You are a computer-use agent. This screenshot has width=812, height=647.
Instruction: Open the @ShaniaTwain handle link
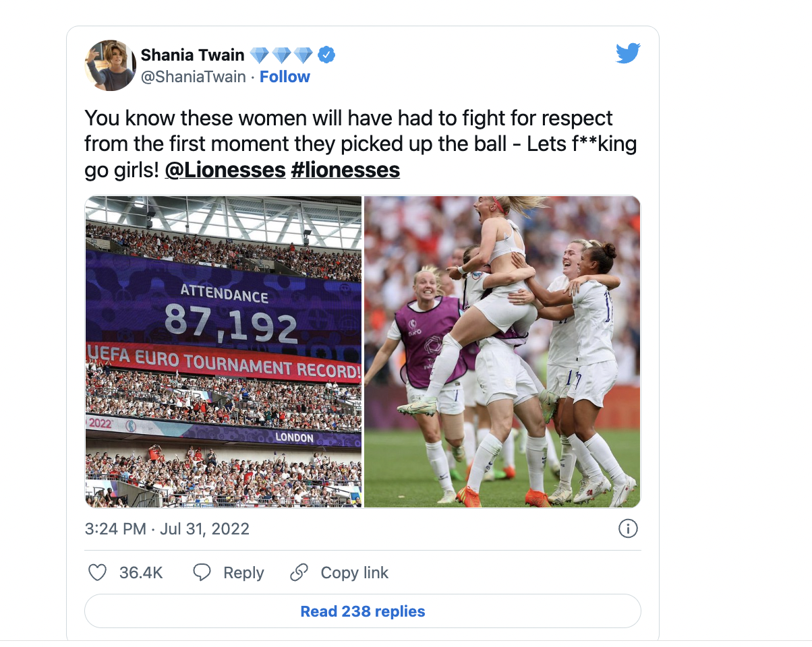(x=193, y=77)
